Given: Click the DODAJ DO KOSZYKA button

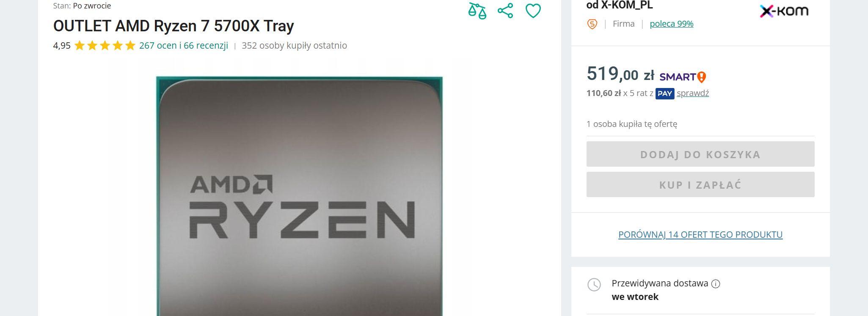Looking at the screenshot, I should tap(700, 154).
